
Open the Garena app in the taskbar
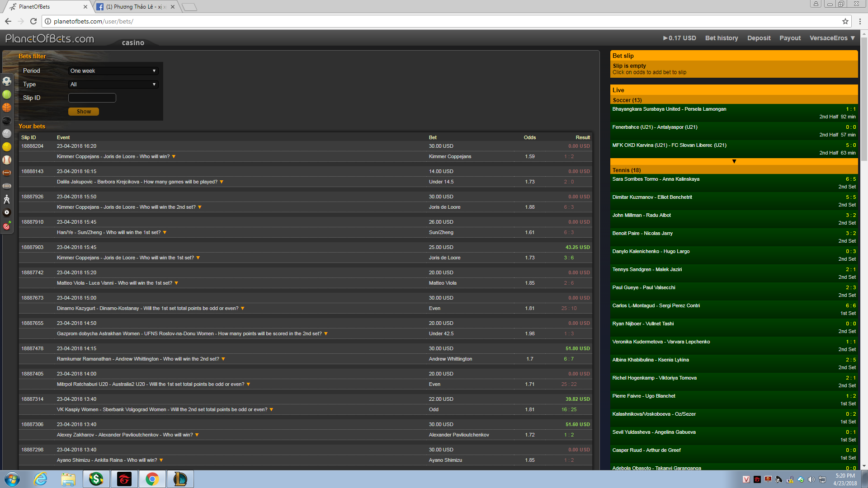tap(124, 479)
